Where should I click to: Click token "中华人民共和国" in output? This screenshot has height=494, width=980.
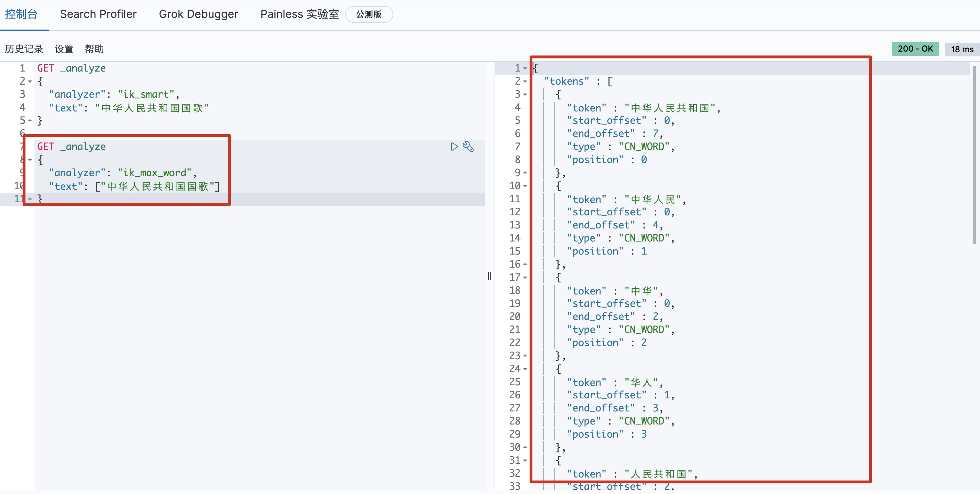coord(670,108)
